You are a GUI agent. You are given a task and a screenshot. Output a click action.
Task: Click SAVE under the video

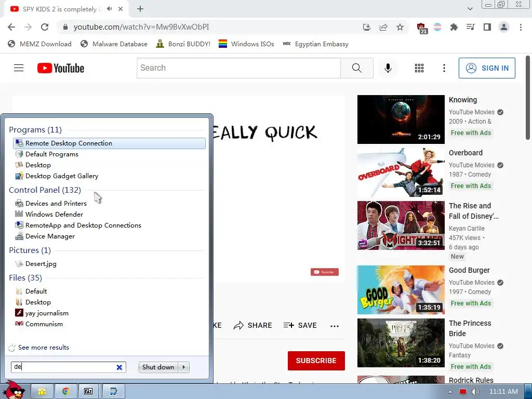click(300, 325)
